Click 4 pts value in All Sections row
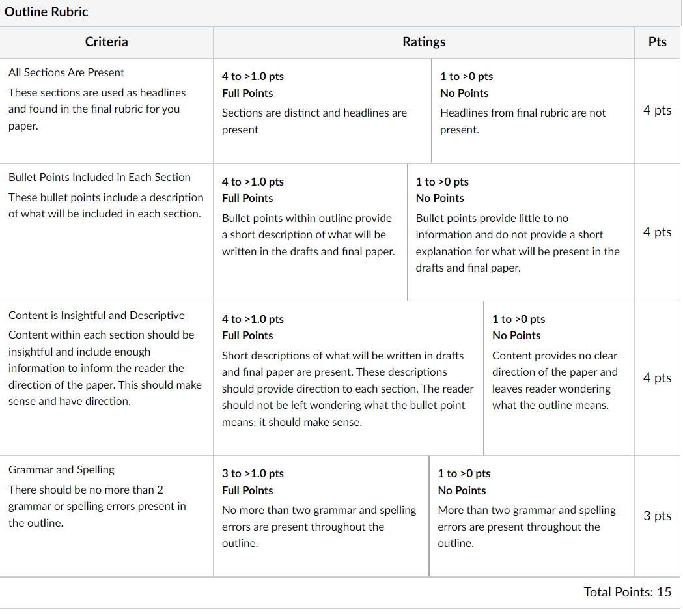 point(658,111)
